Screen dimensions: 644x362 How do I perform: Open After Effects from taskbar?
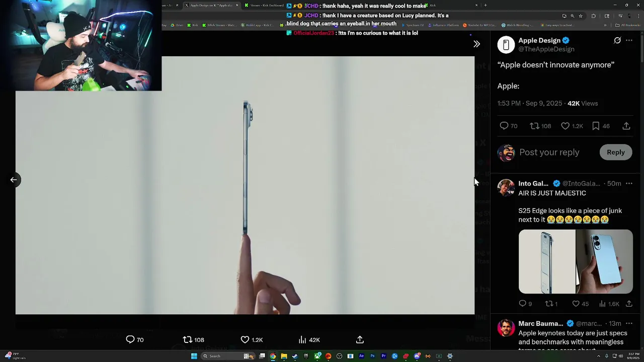tap(361, 356)
